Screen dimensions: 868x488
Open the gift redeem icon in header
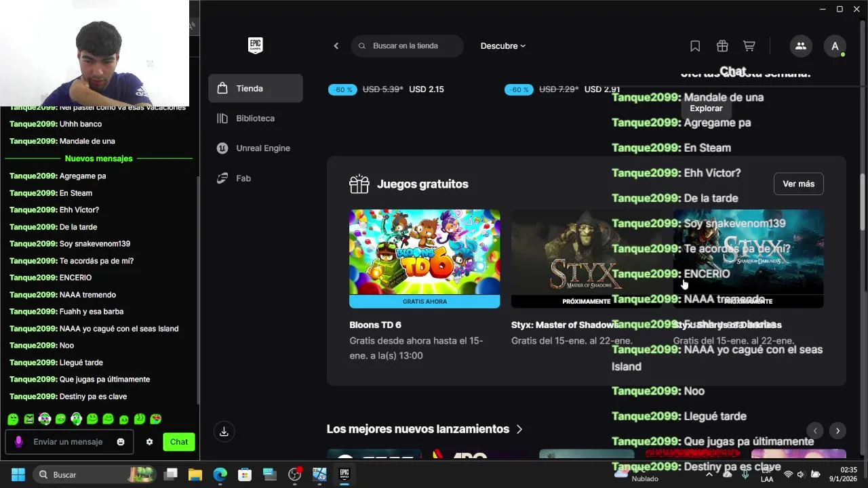(722, 46)
